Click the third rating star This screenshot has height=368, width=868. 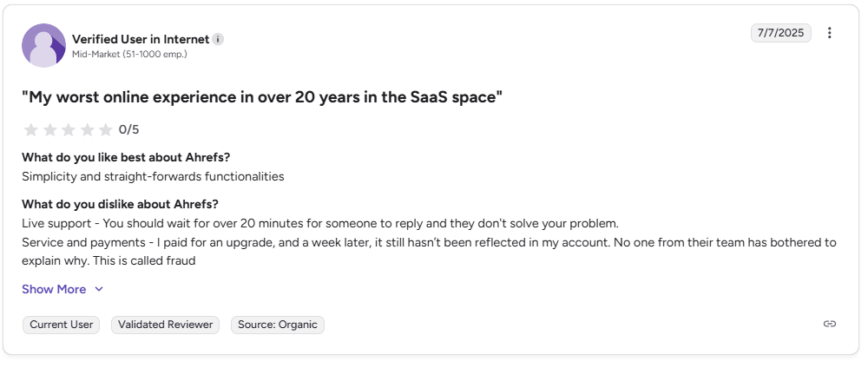pyautogui.click(x=69, y=129)
